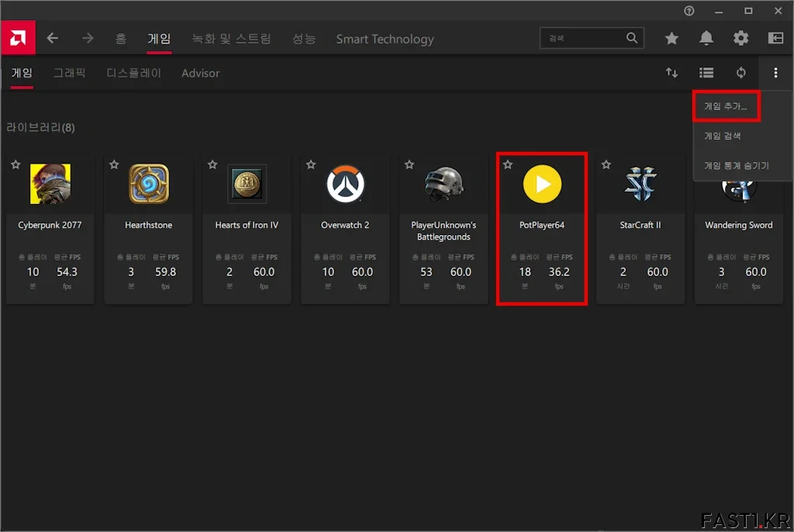The height and width of the screenshot is (532, 794).
Task: Select the 게임 top navigation tab
Action: 160,39
